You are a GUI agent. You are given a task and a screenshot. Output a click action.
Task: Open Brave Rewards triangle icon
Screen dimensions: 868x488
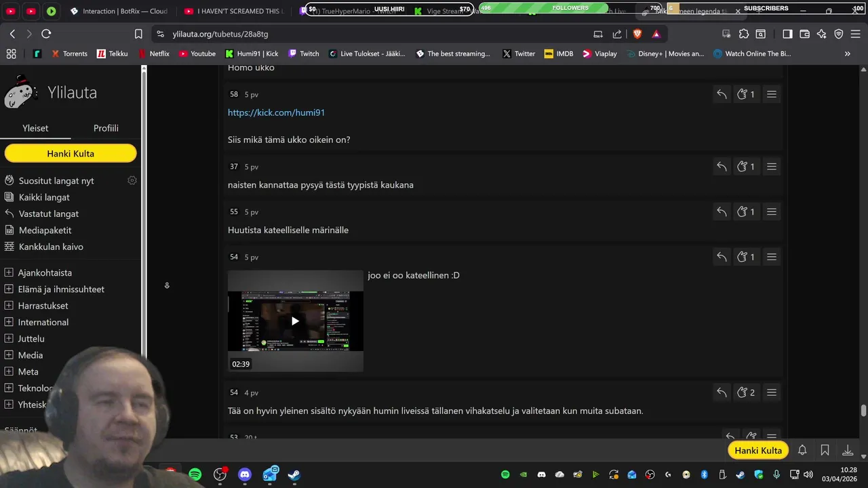(656, 34)
